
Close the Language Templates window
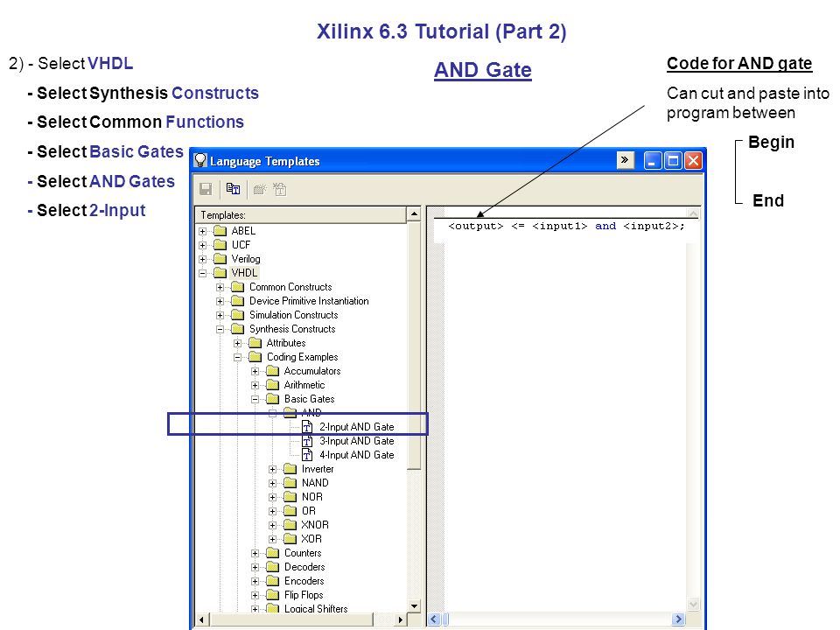coord(693,160)
